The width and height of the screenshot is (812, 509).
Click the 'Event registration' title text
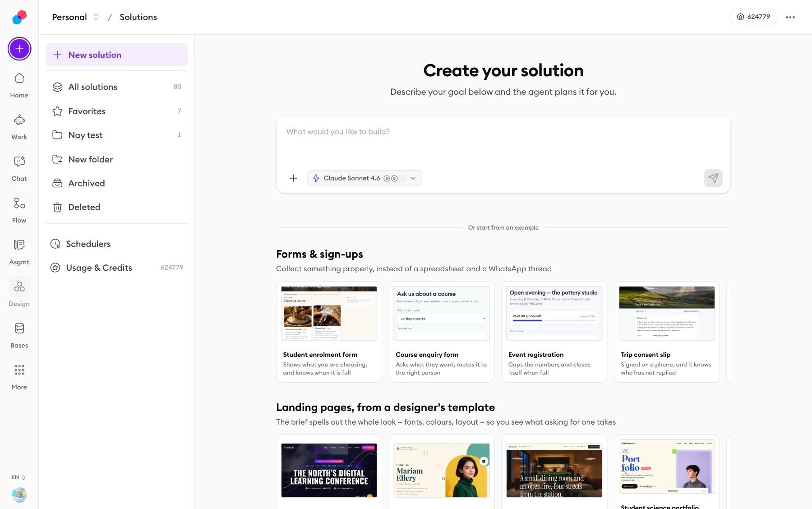point(535,355)
